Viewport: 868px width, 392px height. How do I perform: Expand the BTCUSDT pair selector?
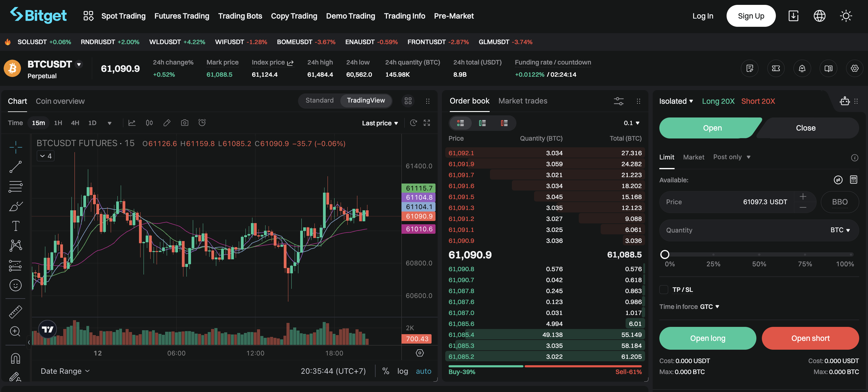click(79, 64)
